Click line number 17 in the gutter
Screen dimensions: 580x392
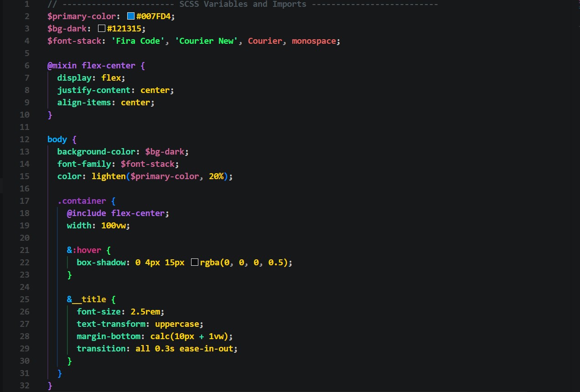[x=25, y=201]
